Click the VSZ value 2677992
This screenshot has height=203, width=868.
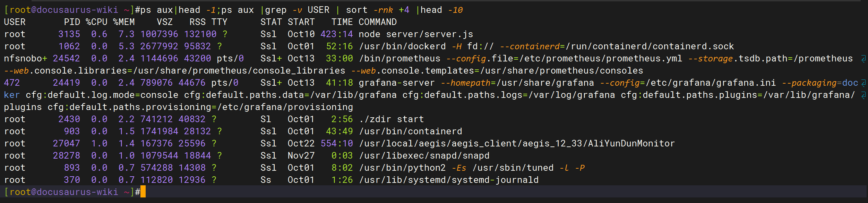[x=159, y=46]
